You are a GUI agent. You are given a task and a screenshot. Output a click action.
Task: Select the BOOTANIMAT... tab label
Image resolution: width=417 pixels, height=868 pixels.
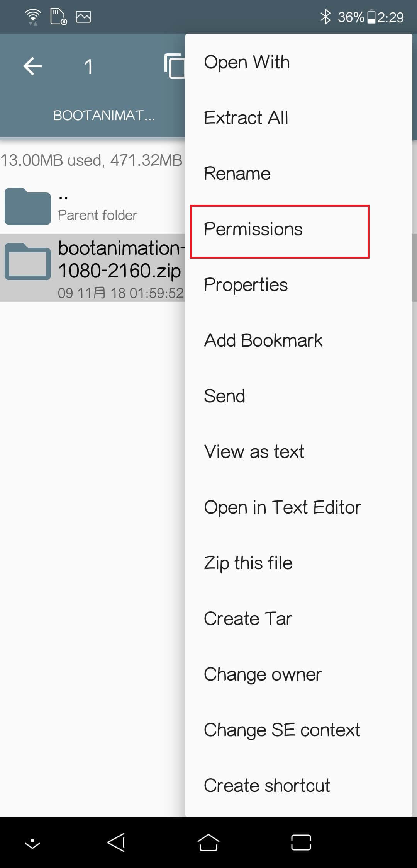click(x=104, y=115)
